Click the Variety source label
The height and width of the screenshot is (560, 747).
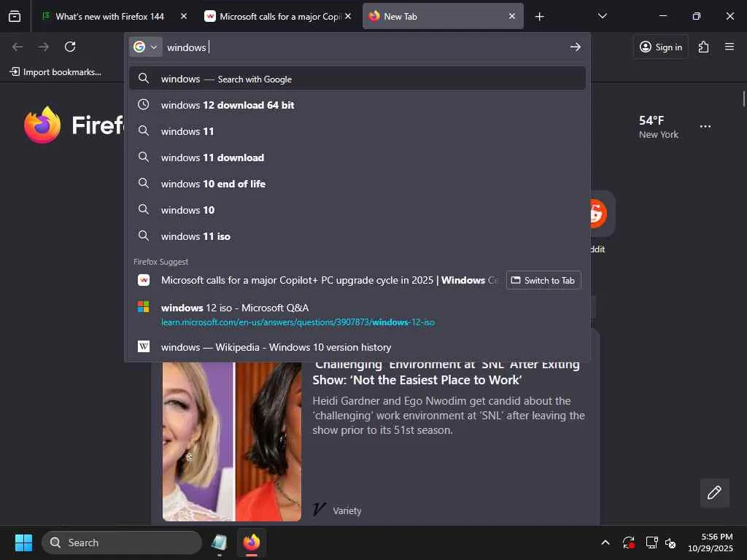[347, 510]
